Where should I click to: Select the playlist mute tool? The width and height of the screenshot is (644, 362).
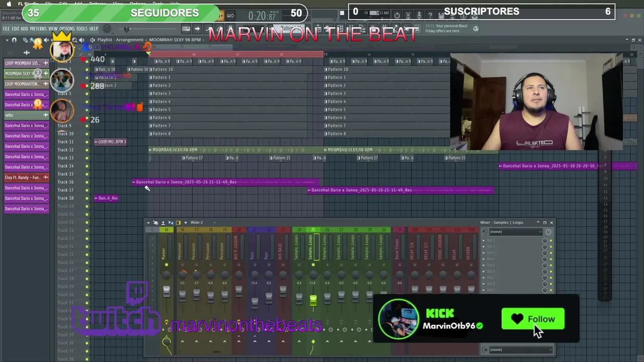click(46, 40)
